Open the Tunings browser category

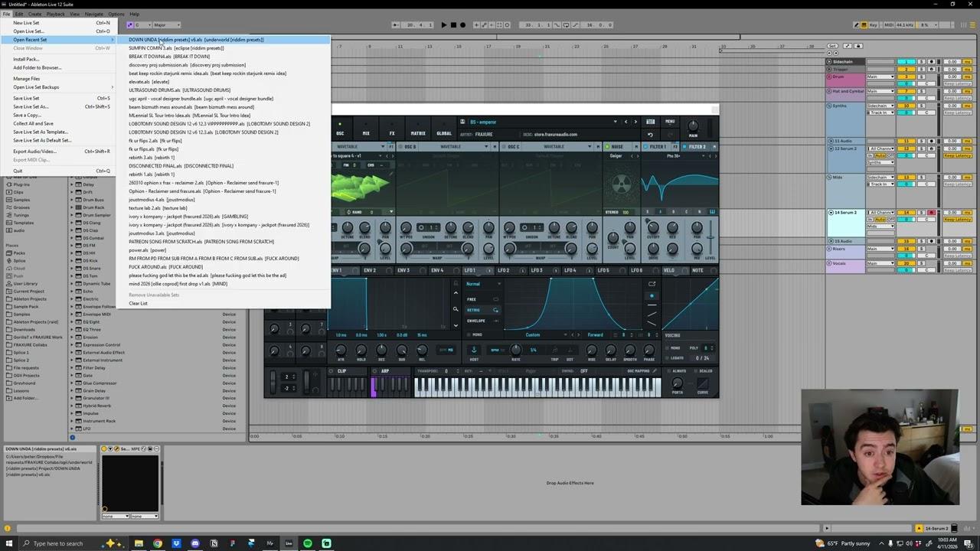pos(21,215)
